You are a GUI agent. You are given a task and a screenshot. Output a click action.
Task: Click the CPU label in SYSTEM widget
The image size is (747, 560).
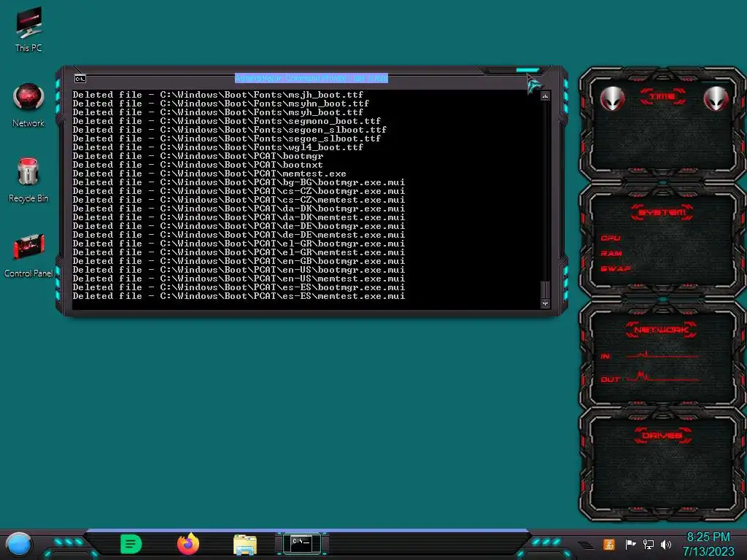tap(611, 238)
